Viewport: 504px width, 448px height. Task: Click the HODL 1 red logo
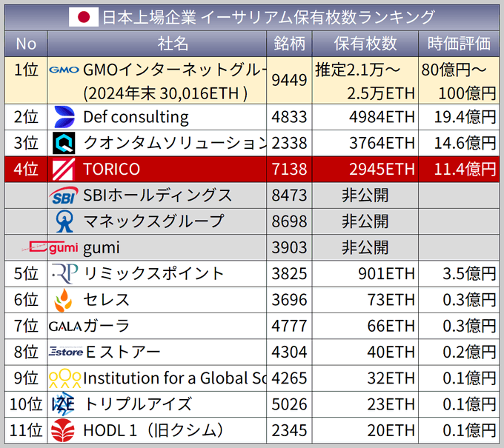[63, 430]
